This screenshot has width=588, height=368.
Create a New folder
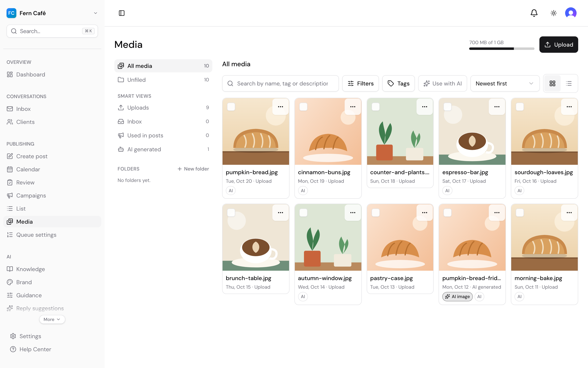pos(193,169)
